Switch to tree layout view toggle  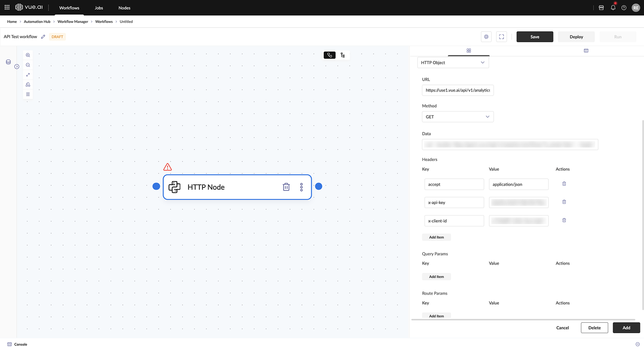pos(343,55)
